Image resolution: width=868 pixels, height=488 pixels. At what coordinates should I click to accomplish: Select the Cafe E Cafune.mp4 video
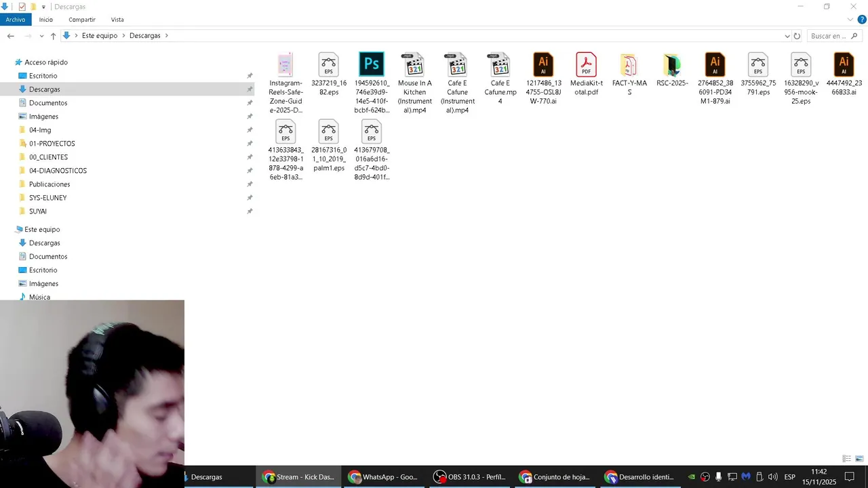point(500,79)
